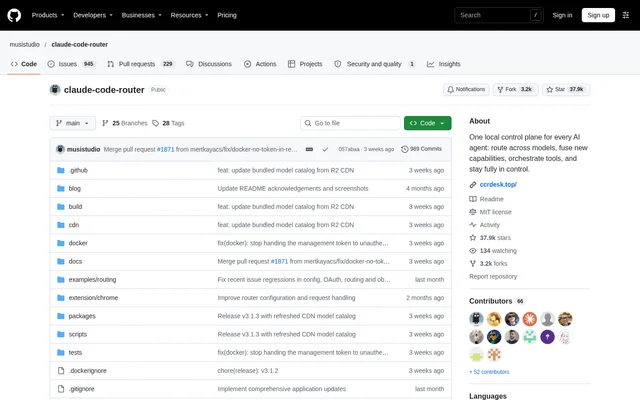Open musistudio commit author link
640x400 pixels.
tap(83, 149)
